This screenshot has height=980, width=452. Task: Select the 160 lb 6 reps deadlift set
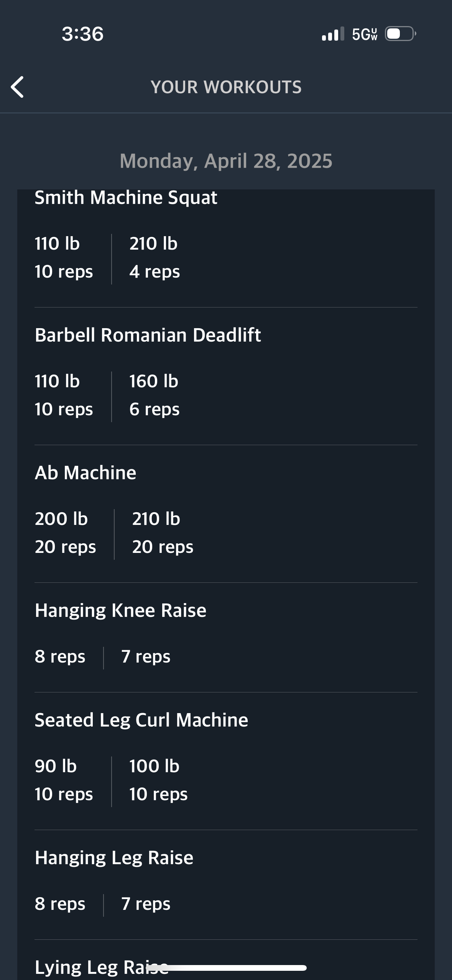154,395
